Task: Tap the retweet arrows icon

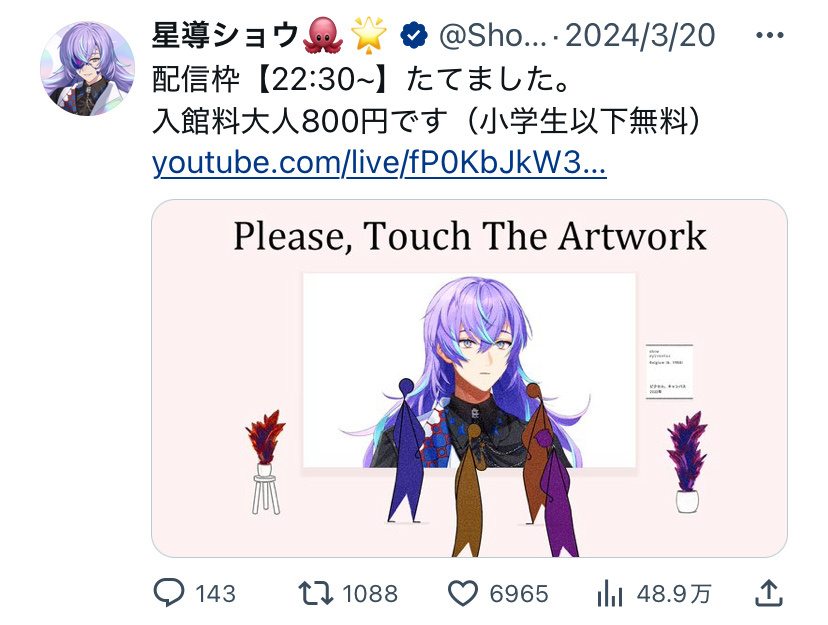Action: coord(316,593)
